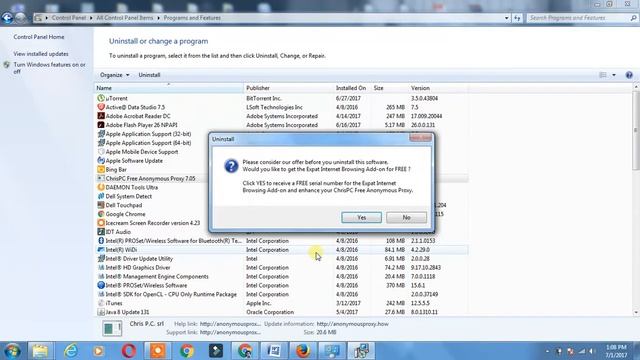Click the Apple Mobile Device Support icon
The height and width of the screenshot is (360, 640).
tap(101, 152)
